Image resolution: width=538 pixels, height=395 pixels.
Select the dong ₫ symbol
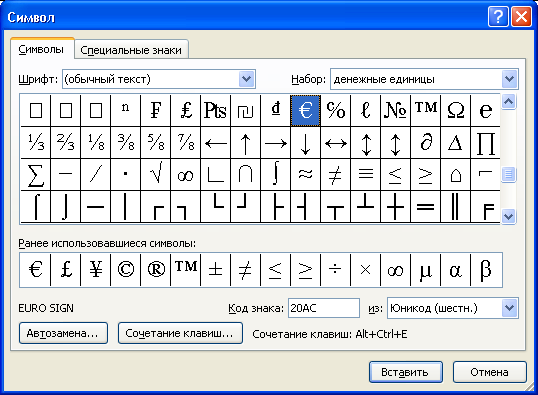coord(276,111)
